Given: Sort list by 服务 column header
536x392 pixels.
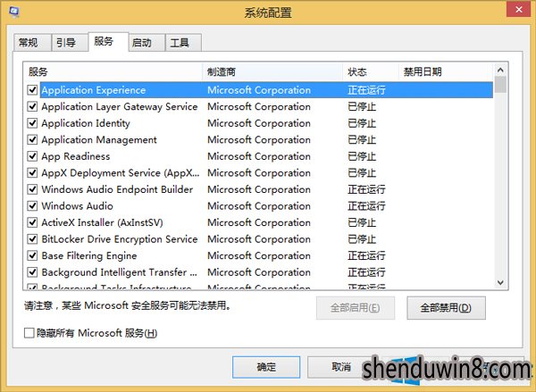Looking at the screenshot, I should (113, 71).
